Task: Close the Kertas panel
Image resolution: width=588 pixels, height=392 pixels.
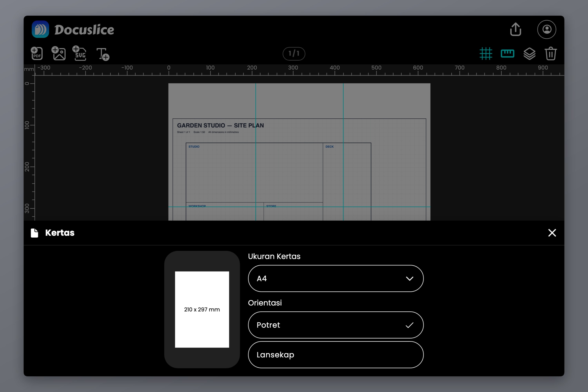Action: coord(552,233)
